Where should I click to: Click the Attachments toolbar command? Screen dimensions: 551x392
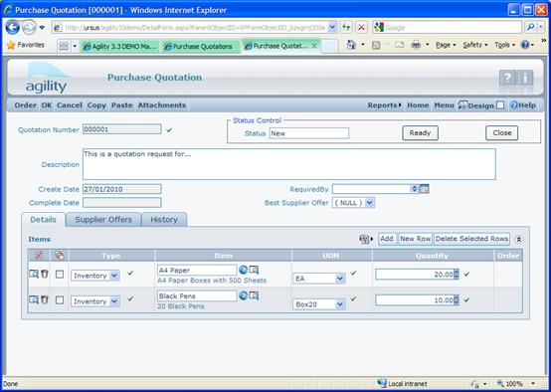[162, 105]
